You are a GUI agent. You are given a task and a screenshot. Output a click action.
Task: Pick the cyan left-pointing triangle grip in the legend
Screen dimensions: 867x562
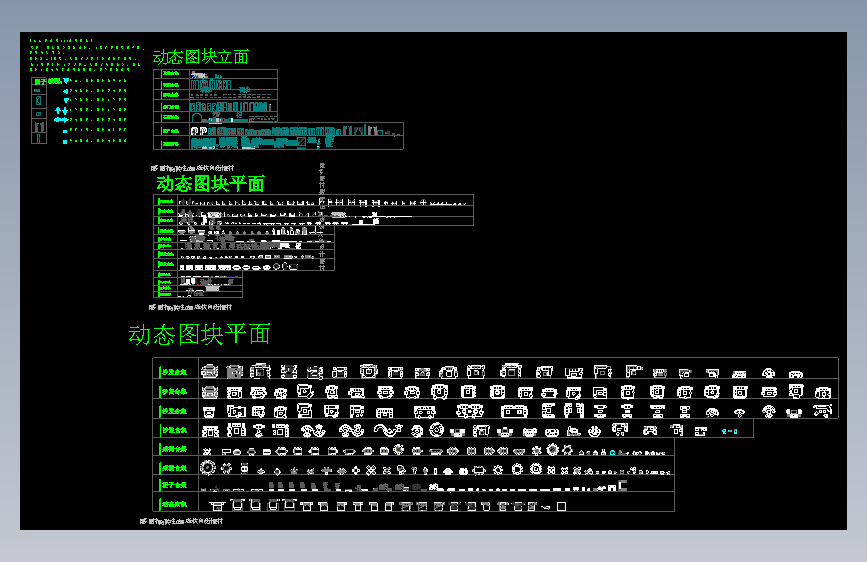click(65, 91)
